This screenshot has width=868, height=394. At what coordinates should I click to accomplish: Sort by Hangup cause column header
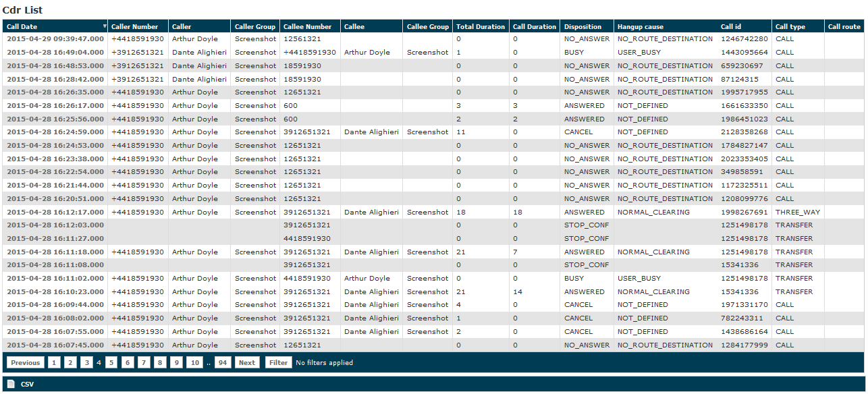click(640, 26)
